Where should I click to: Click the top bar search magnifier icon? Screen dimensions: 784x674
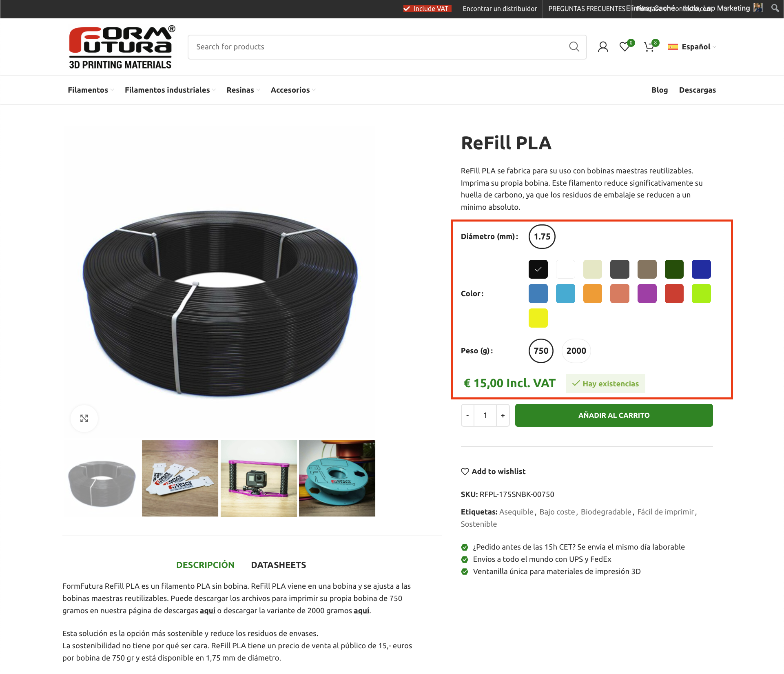click(775, 8)
